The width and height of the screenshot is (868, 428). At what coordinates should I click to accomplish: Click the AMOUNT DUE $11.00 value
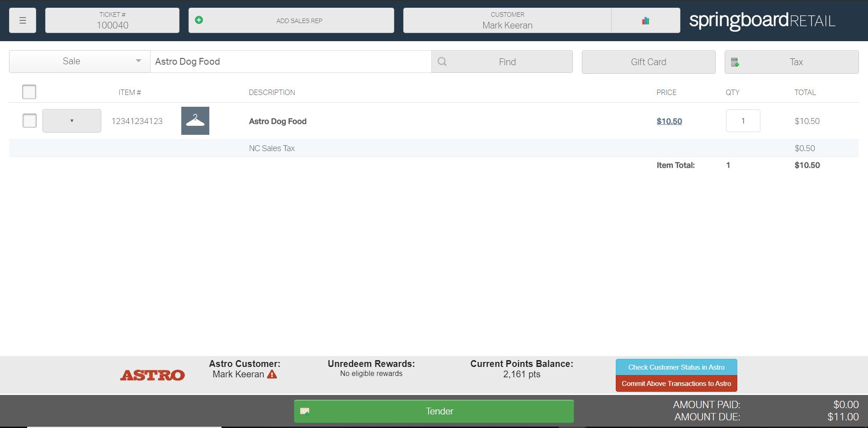coord(843,417)
